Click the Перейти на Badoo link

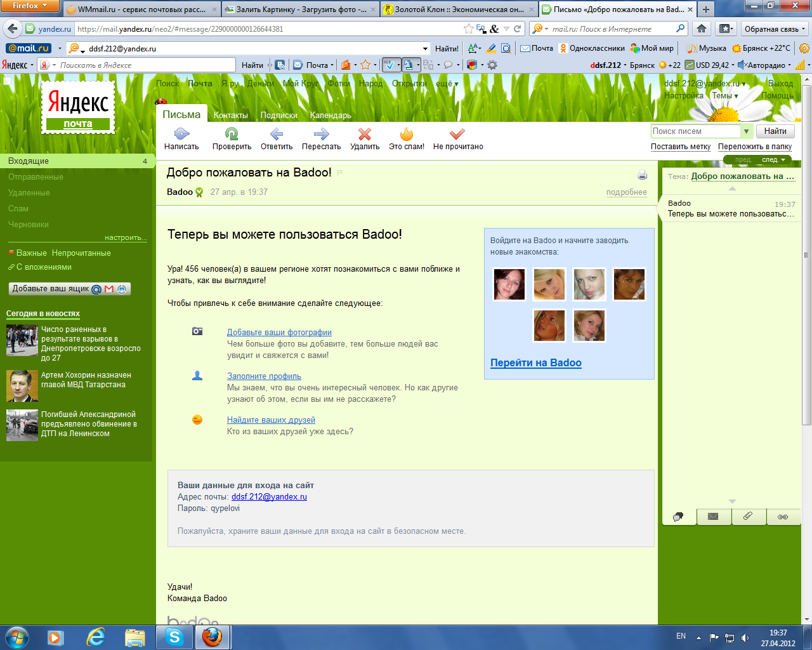(x=536, y=362)
